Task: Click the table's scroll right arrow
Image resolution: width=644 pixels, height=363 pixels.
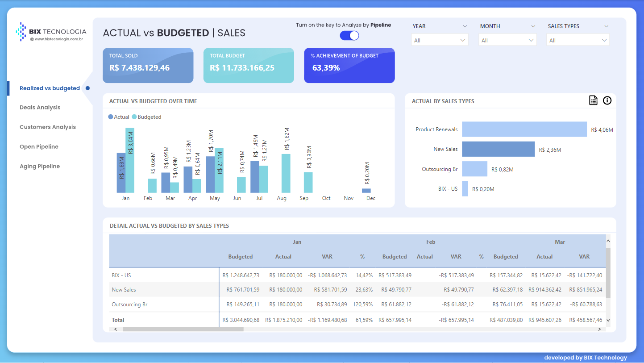Action: 599,329
